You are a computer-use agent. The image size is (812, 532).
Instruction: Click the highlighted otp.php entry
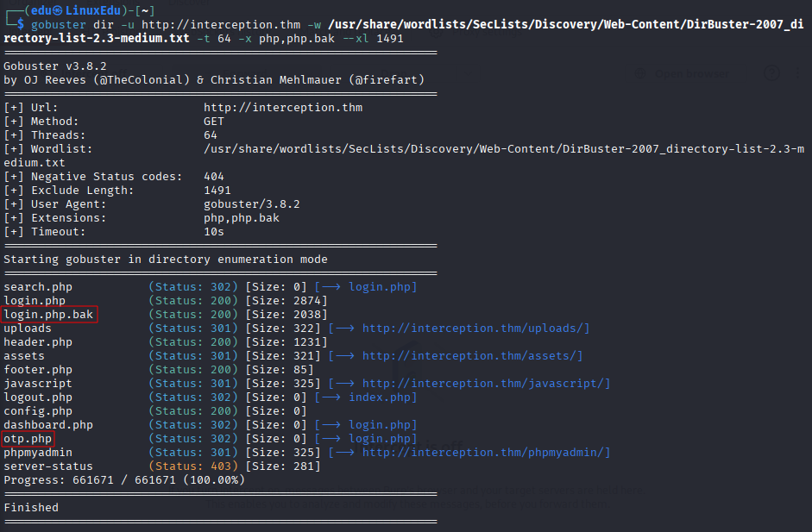tap(28, 438)
